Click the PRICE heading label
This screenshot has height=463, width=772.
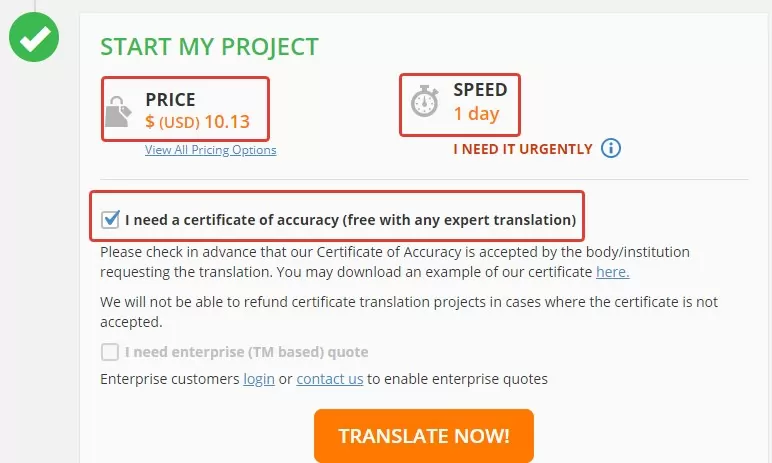tap(170, 99)
